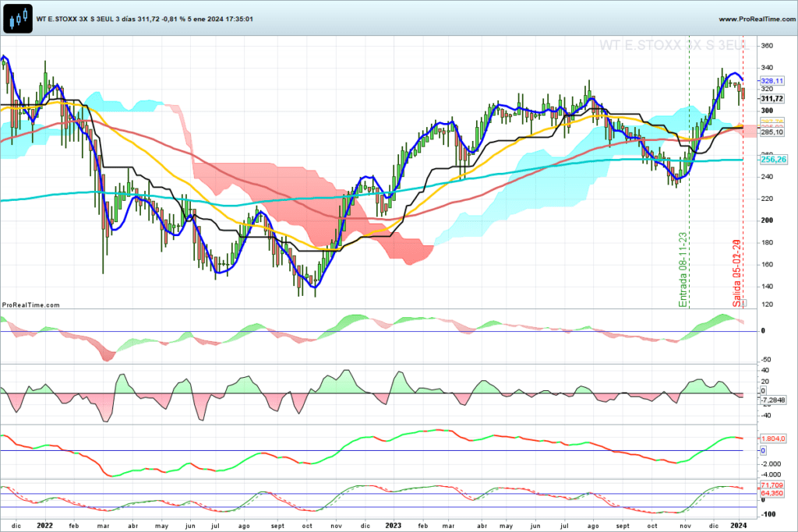Click the 64,350 stochastic signal label
Screen dimensions: 798x532
coord(772,493)
